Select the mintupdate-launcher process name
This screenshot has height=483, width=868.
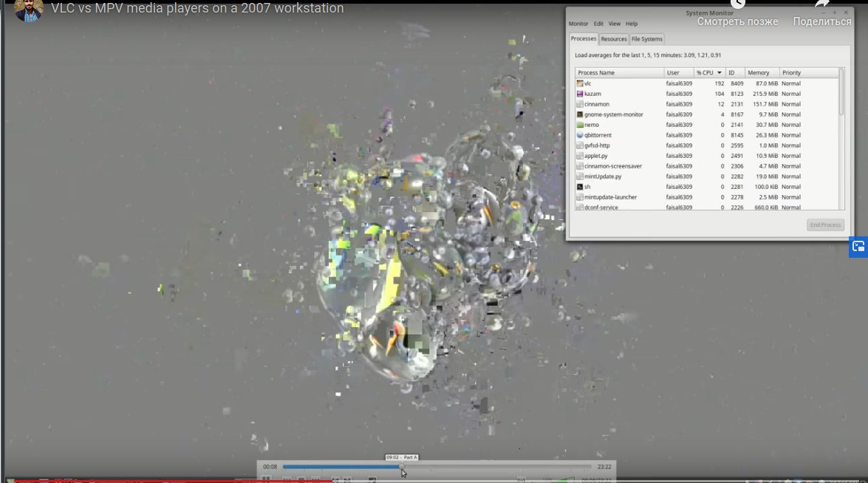tap(611, 197)
